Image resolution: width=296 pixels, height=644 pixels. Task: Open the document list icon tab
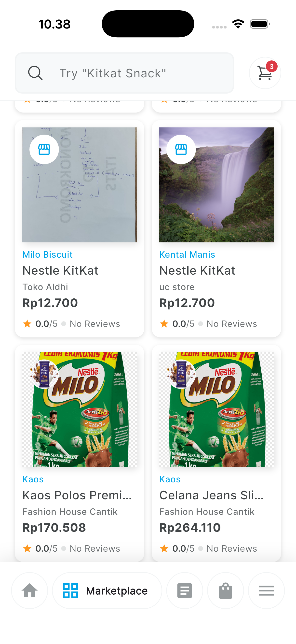click(x=185, y=590)
